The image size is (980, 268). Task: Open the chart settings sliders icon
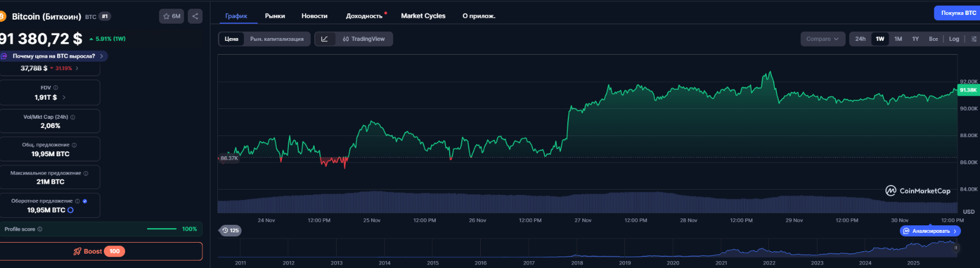click(x=974, y=39)
